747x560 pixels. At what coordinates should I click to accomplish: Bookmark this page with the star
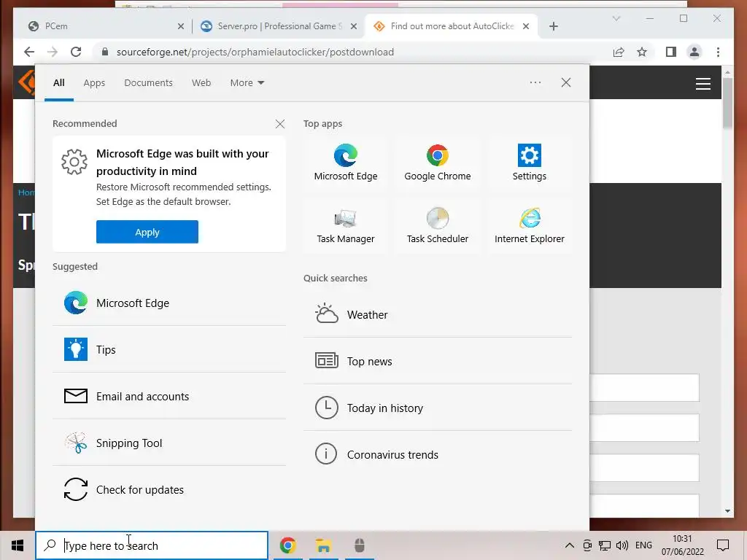tap(642, 52)
